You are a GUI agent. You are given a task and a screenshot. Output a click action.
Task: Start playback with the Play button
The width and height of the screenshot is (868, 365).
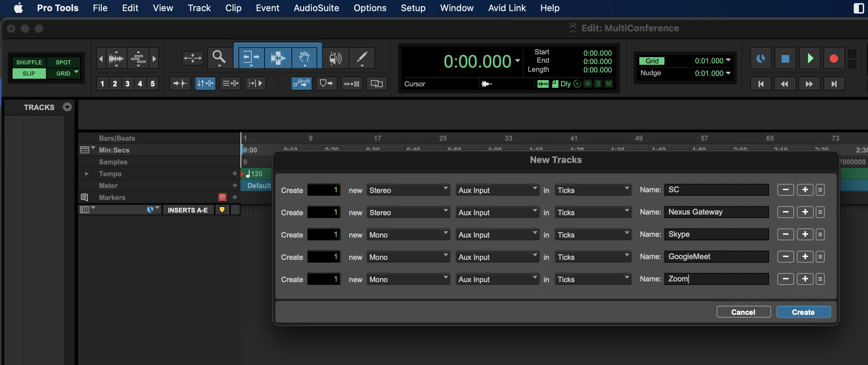[809, 58]
